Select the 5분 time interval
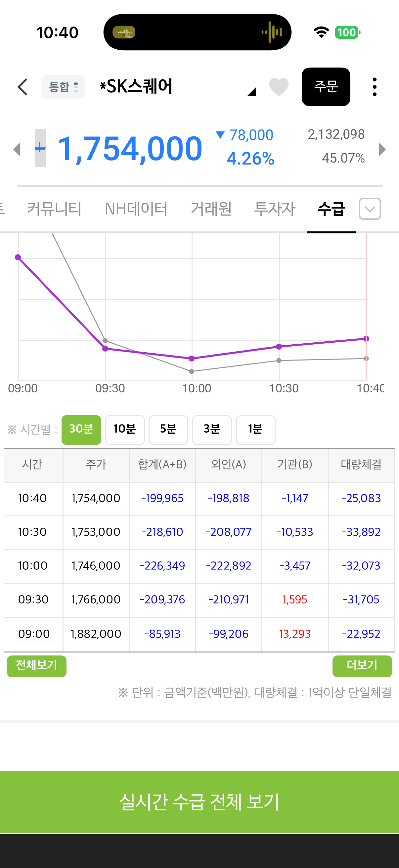This screenshot has width=399, height=868. 168,430
